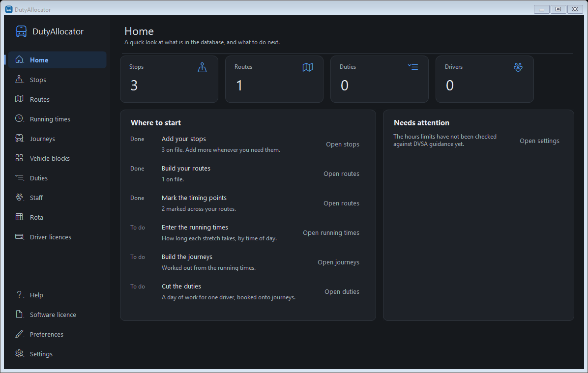This screenshot has height=373, width=588.
Task: Click the Stops count value 3
Action: coord(134,86)
